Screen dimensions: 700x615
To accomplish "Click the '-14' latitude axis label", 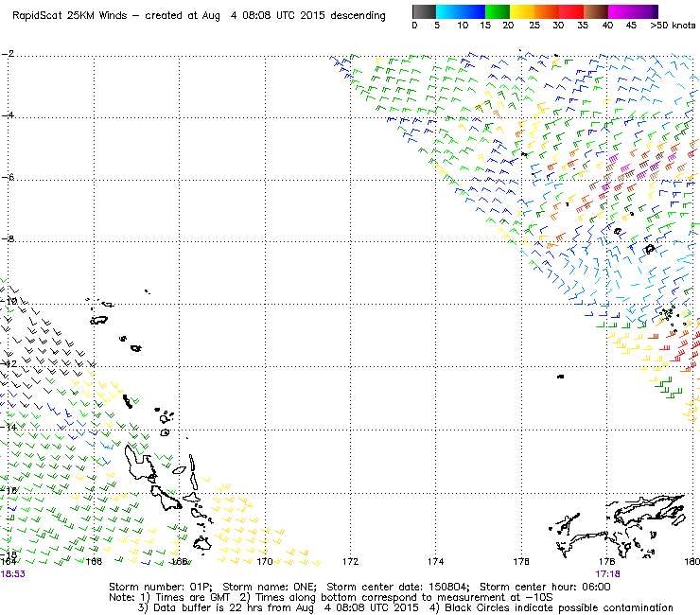I will [9, 427].
